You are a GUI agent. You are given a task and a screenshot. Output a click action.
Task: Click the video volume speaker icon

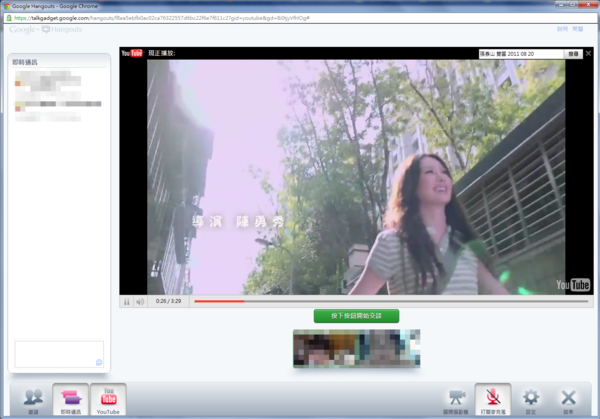(x=140, y=301)
